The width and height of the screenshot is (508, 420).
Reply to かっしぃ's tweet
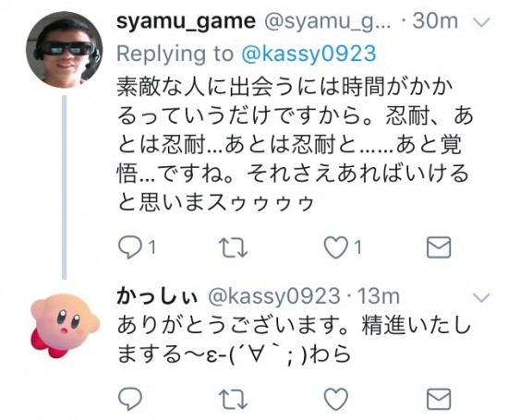[x=130, y=399]
